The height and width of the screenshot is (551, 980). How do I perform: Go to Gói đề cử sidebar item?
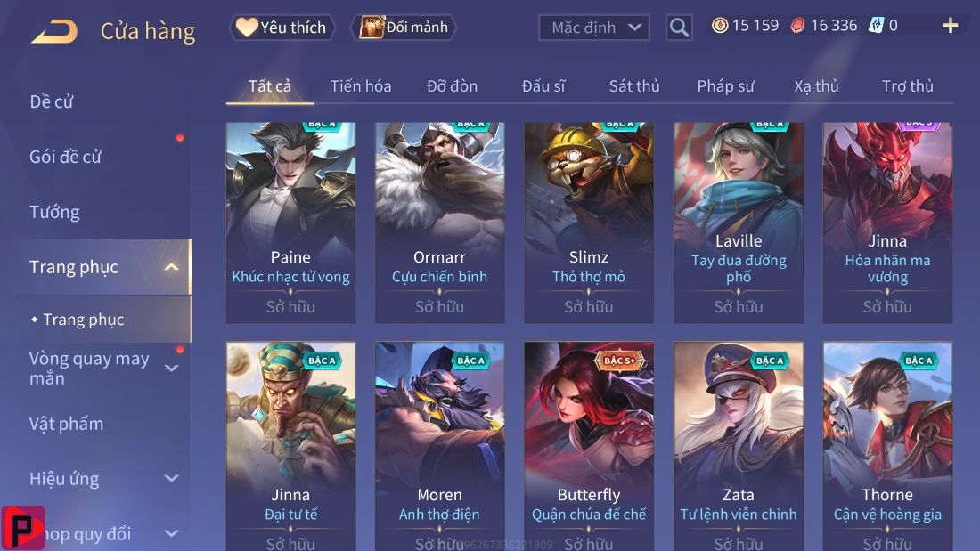click(x=66, y=157)
